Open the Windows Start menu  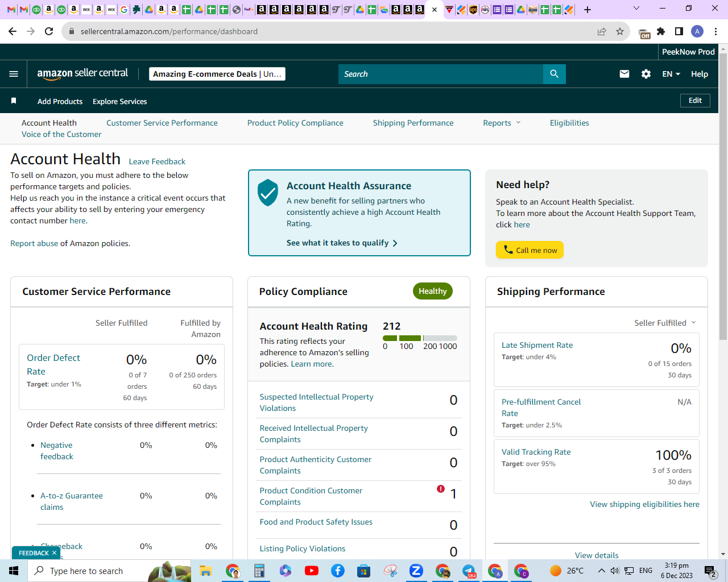[14, 571]
